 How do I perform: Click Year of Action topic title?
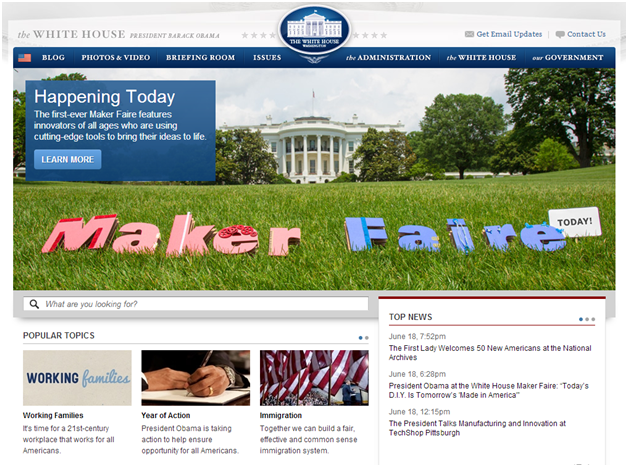(165, 415)
